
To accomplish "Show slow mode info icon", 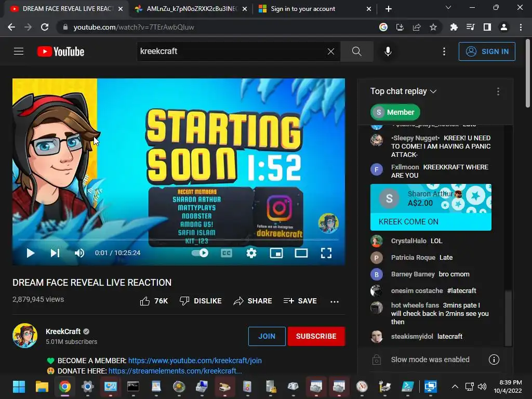I will [x=494, y=360].
